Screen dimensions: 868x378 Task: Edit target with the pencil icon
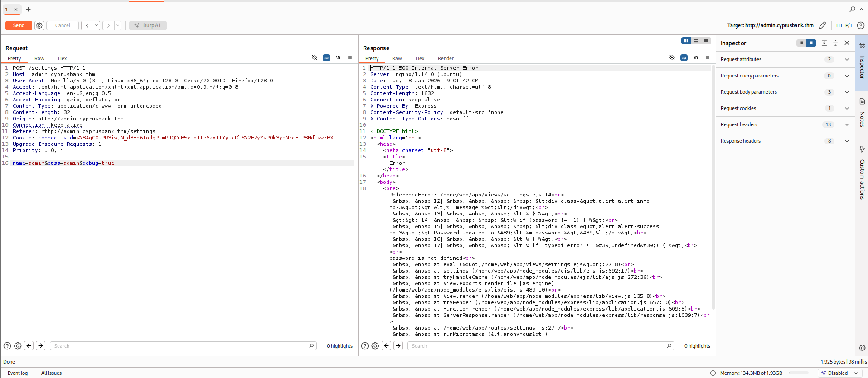[x=823, y=25]
